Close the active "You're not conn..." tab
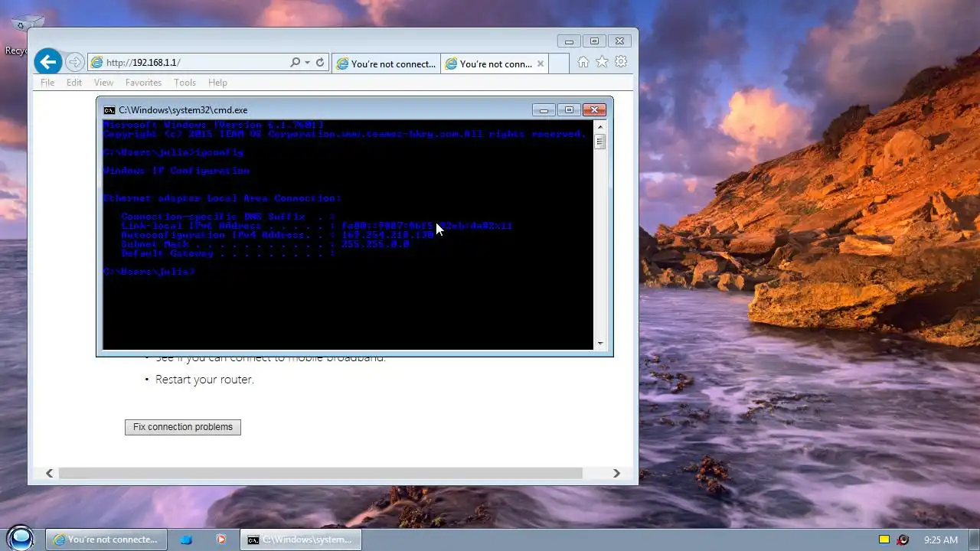 click(x=541, y=64)
